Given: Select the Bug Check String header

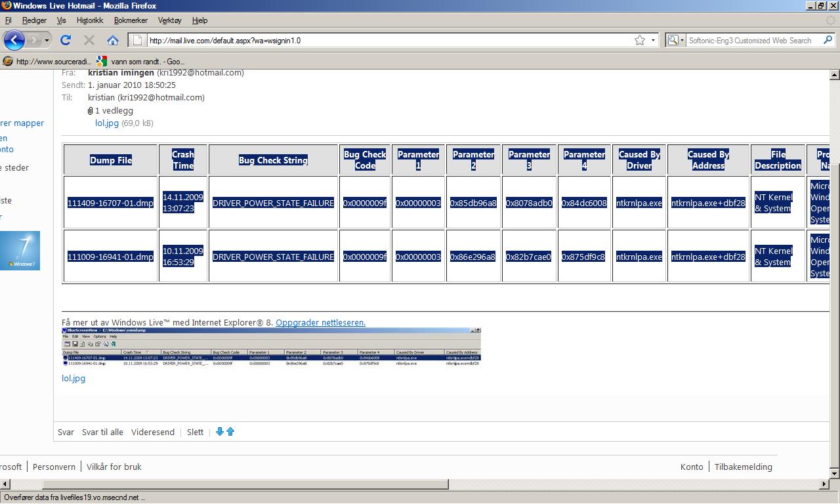Looking at the screenshot, I should [x=273, y=160].
